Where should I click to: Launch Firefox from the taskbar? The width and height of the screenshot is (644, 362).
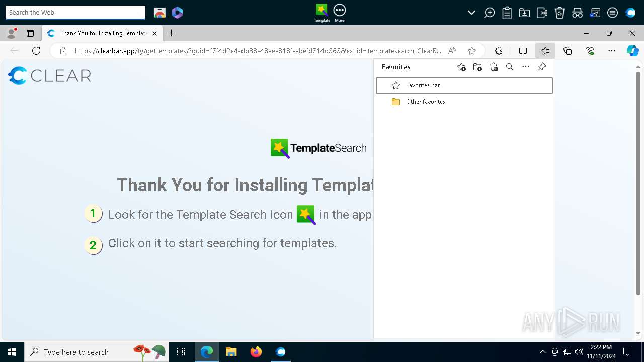pos(256,352)
